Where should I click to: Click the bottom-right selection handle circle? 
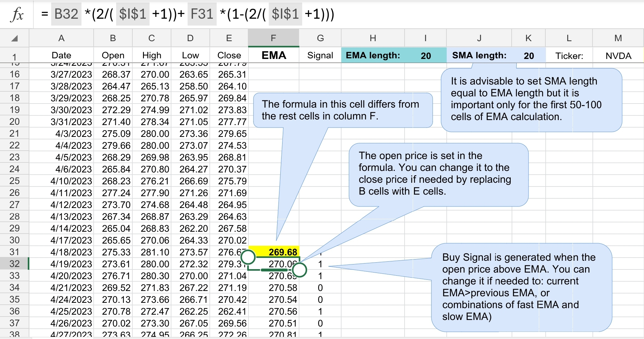300,270
